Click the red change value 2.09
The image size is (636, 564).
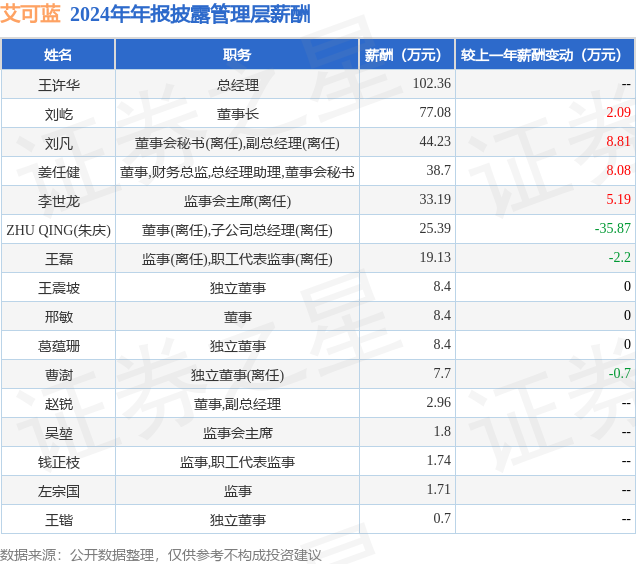[619, 112]
